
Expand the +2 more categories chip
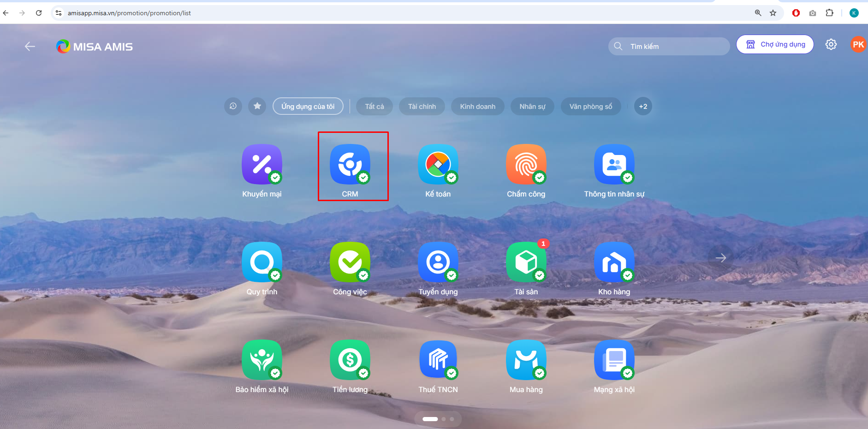(x=642, y=107)
